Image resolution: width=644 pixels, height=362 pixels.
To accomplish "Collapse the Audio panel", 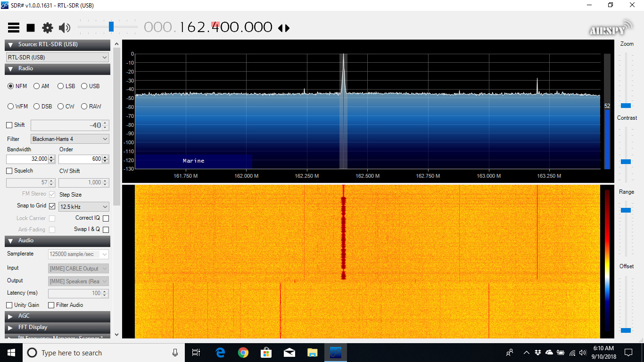I will click(x=58, y=241).
